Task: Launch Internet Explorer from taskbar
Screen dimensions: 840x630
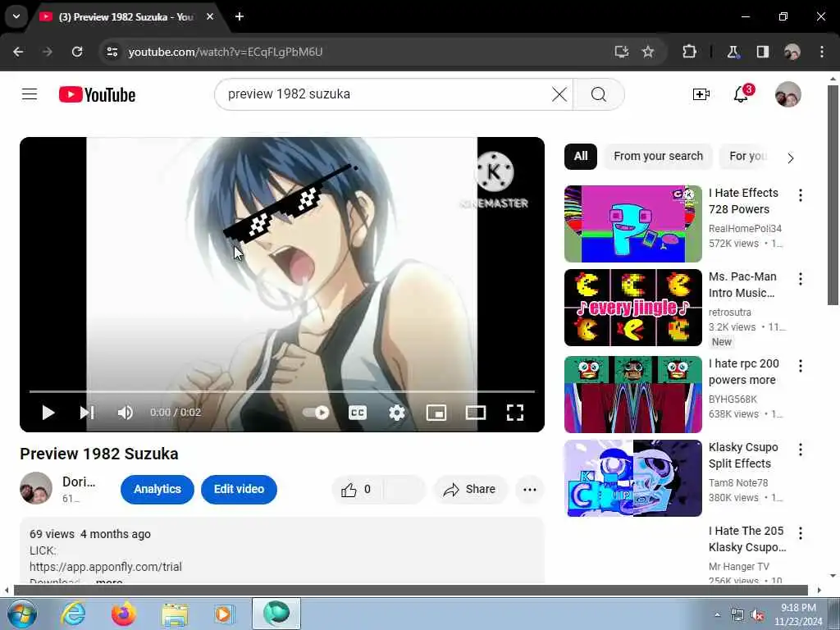Action: point(72,614)
